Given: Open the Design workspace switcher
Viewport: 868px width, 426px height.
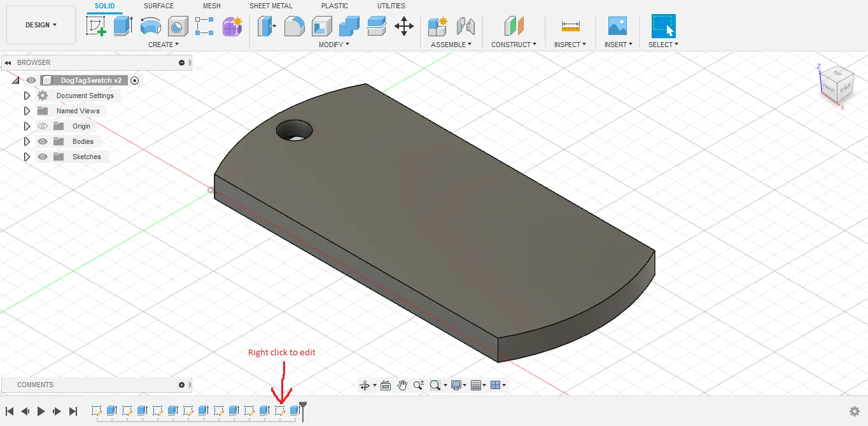Looking at the screenshot, I should click(x=40, y=24).
